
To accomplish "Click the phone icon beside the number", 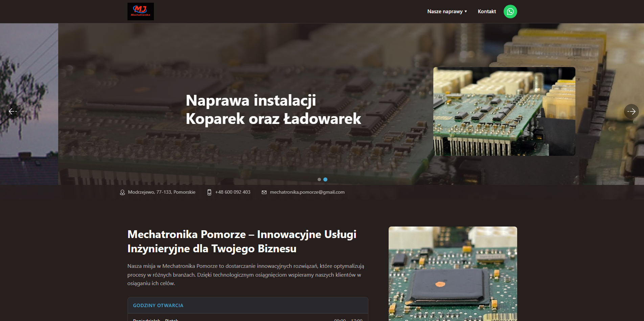I will pyautogui.click(x=209, y=192).
